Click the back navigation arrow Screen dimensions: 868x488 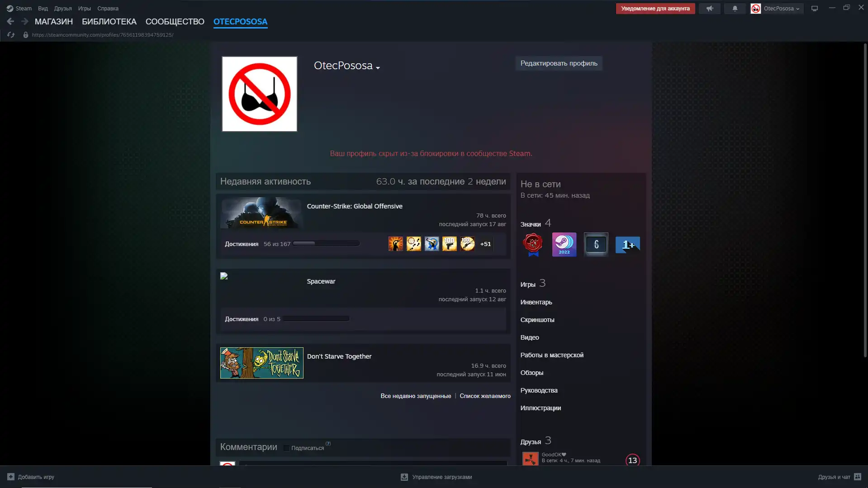click(10, 21)
